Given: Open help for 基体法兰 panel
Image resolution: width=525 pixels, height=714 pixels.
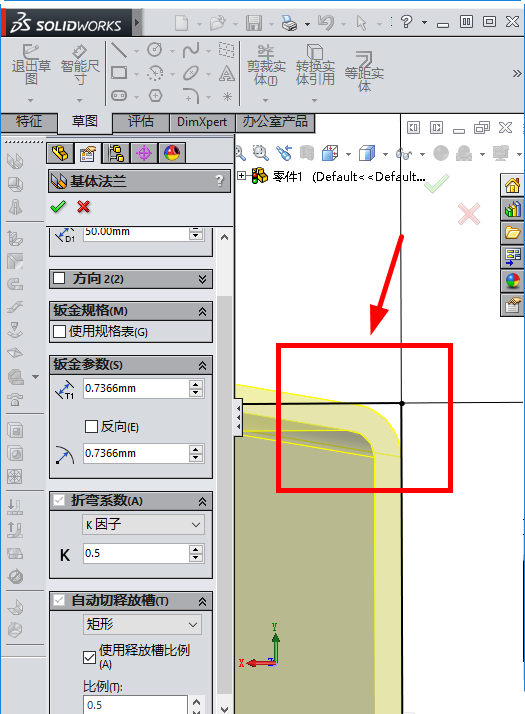Looking at the screenshot, I should coord(219,181).
